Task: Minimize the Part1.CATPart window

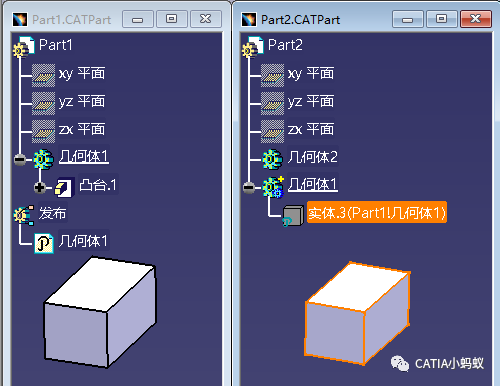Action: 138,19
